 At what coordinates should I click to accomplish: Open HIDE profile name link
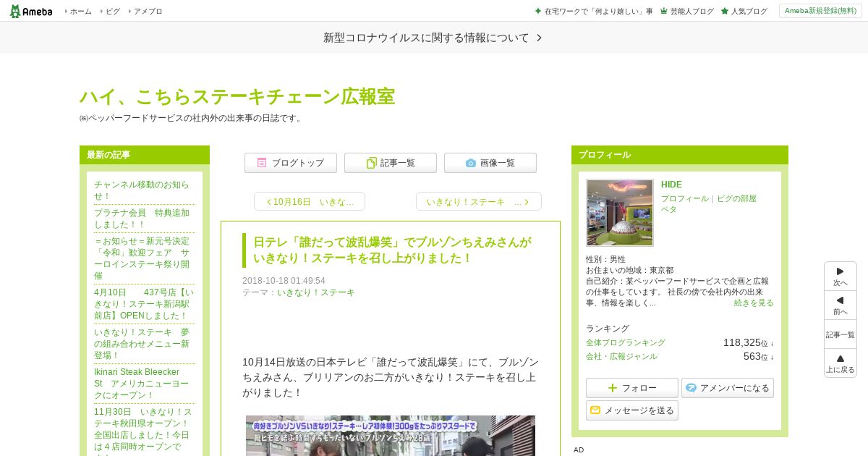click(671, 185)
